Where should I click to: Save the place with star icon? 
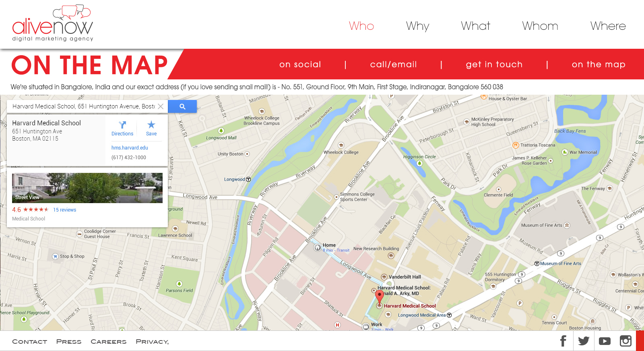tap(151, 128)
